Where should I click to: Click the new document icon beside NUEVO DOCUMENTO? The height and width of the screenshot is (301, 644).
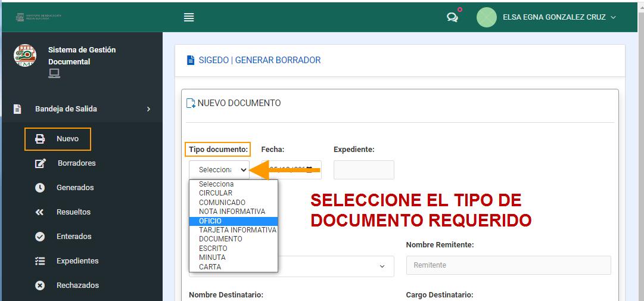tap(191, 103)
